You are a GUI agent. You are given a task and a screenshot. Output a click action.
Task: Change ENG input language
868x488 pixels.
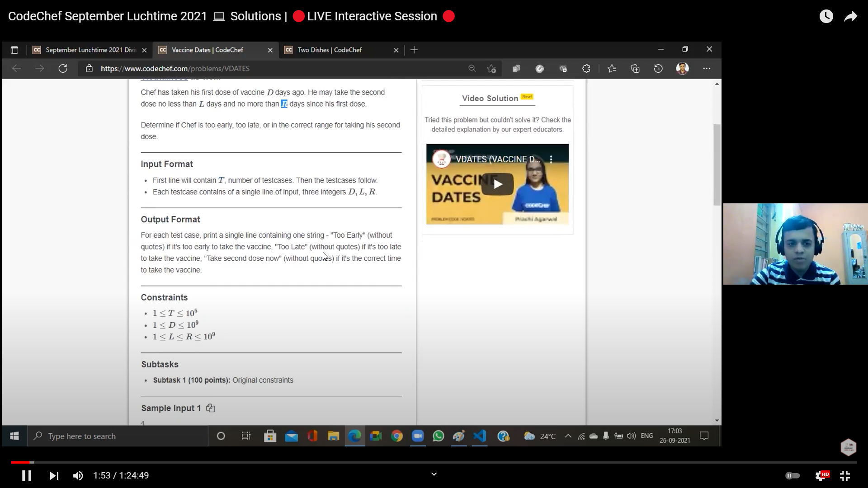[647, 436]
